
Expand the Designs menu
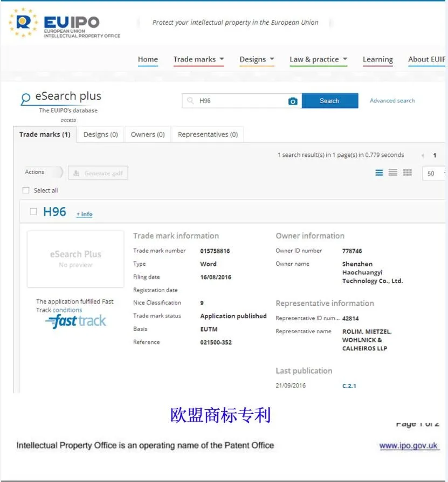tap(257, 59)
